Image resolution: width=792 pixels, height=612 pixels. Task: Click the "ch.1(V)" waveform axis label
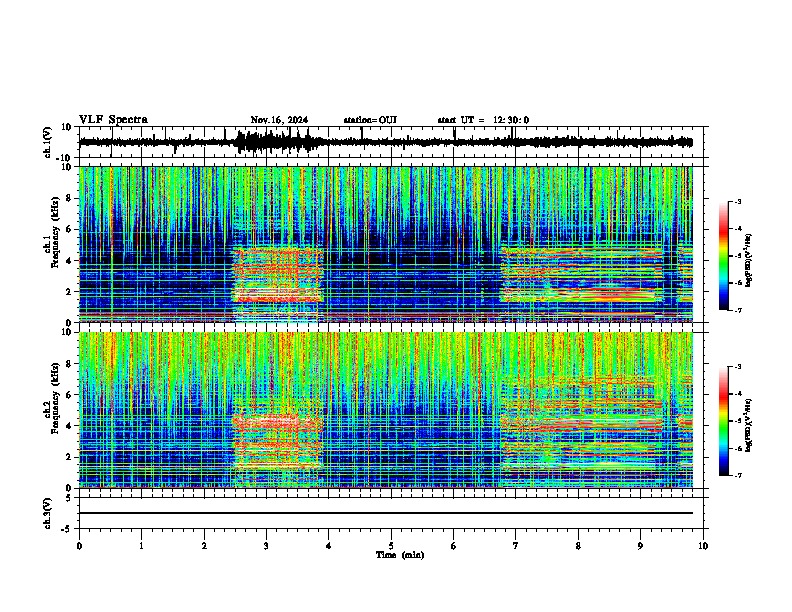[x=48, y=142]
